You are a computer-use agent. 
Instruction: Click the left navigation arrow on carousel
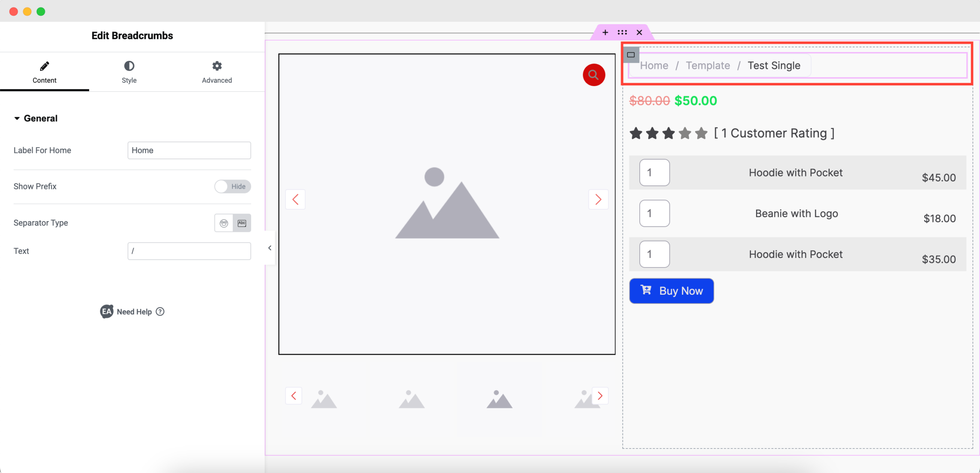point(295,199)
